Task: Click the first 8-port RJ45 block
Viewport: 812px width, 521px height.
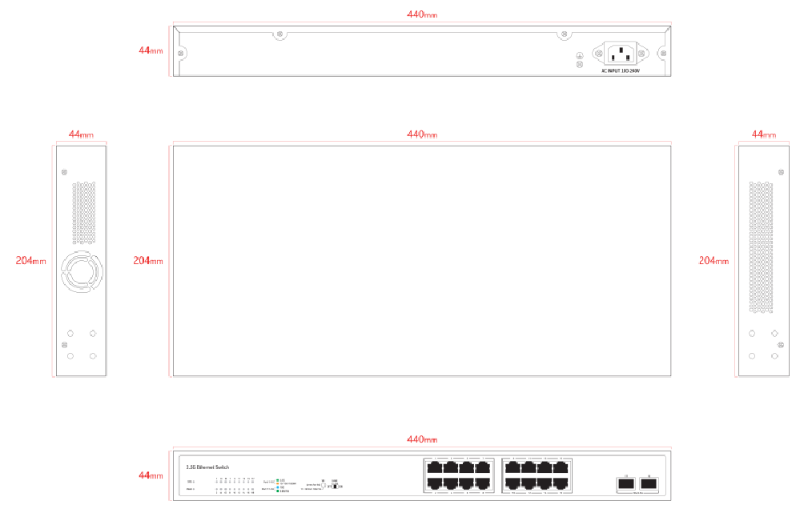Action: [458, 475]
